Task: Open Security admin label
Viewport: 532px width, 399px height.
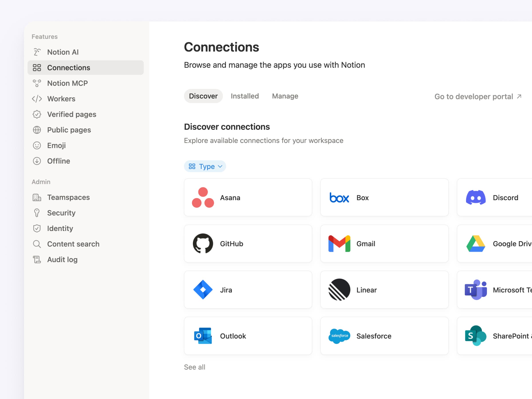Action: (61, 213)
